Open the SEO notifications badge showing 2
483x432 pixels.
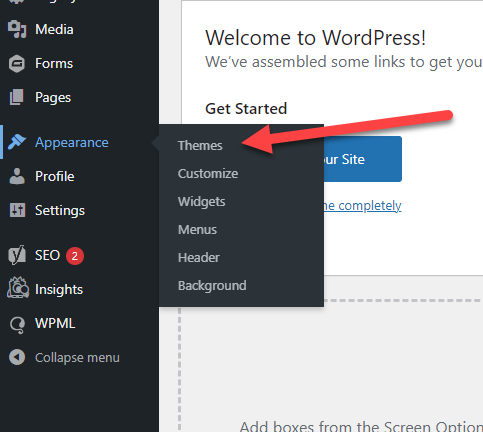[75, 256]
